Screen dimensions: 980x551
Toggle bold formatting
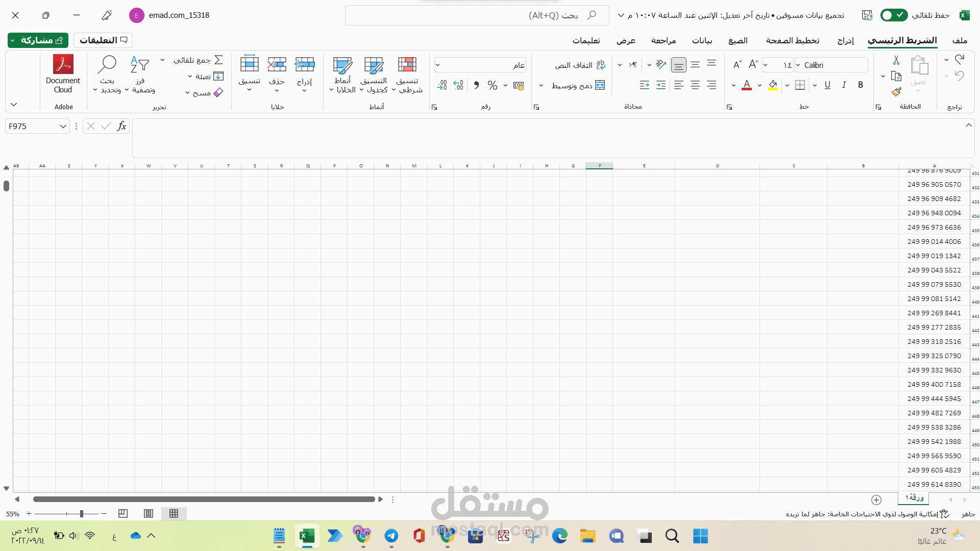coord(861,85)
